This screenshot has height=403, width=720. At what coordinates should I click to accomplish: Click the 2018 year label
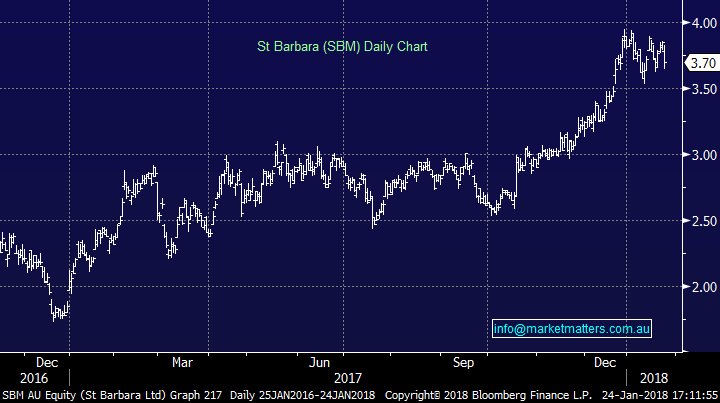(654, 378)
